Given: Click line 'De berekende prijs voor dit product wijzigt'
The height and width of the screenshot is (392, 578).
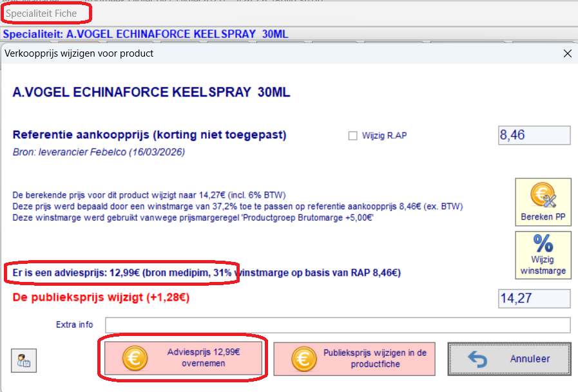Looking at the screenshot, I should [149, 195].
